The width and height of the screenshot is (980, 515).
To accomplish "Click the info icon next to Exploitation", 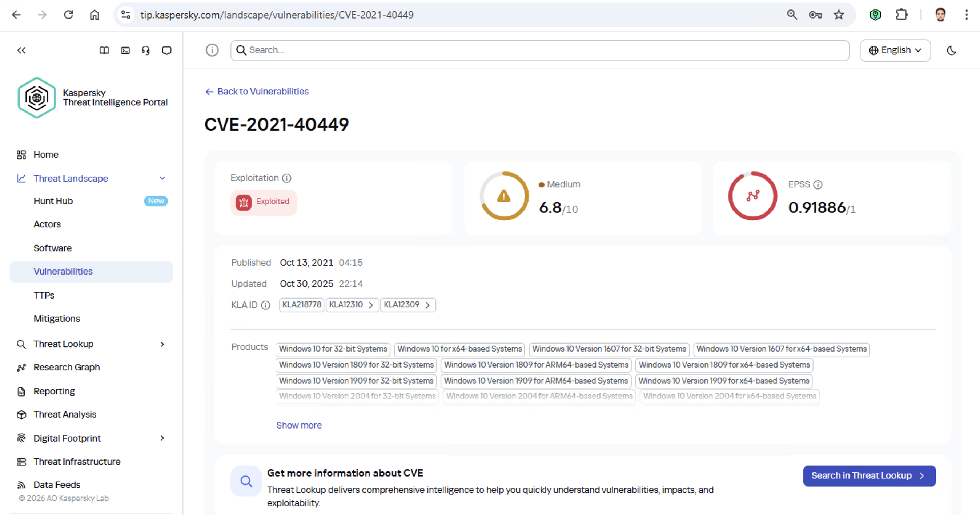I will (287, 178).
